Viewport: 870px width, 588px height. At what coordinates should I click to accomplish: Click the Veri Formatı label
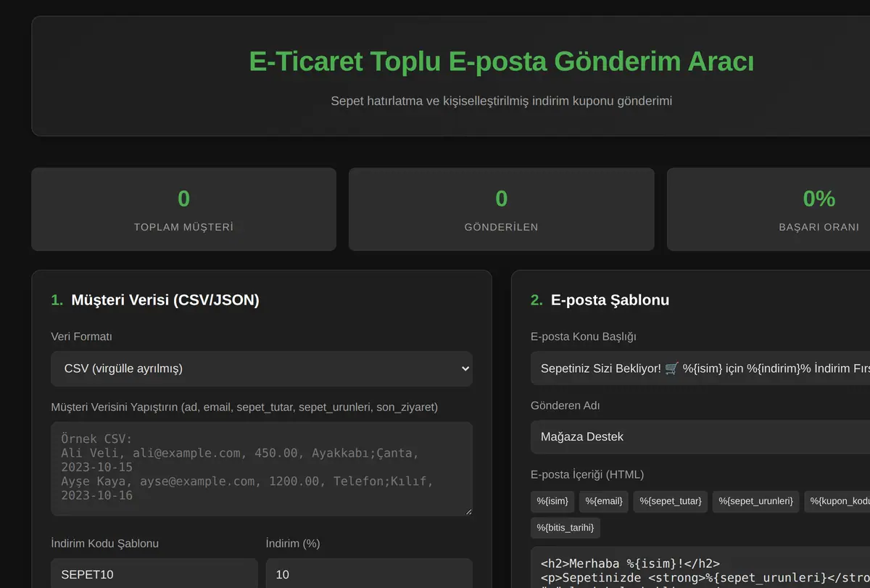click(81, 336)
